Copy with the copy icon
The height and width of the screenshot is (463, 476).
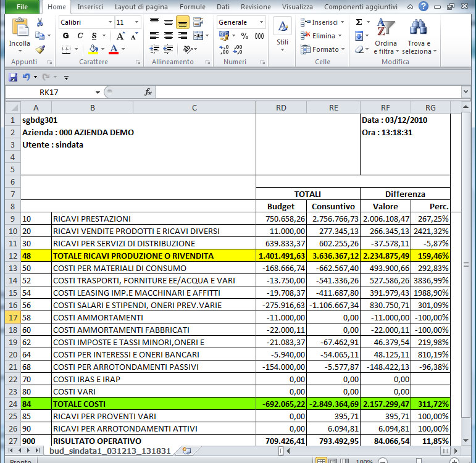coord(40,36)
